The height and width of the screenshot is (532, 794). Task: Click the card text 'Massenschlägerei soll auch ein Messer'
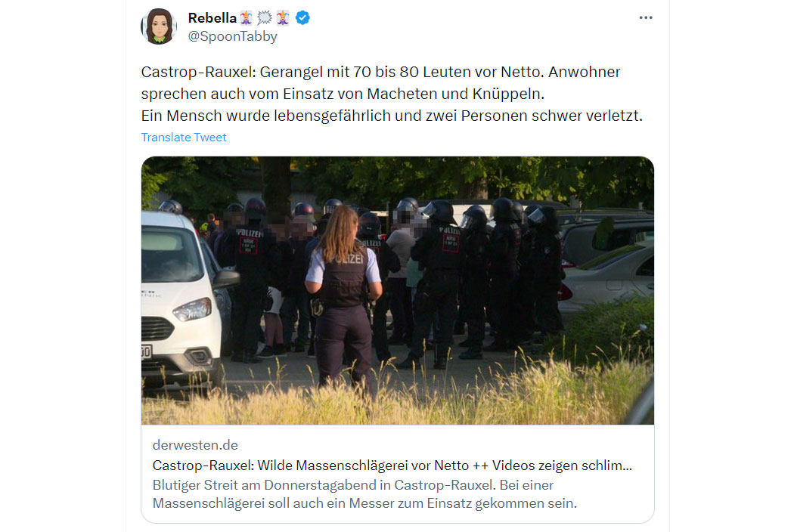click(x=364, y=503)
